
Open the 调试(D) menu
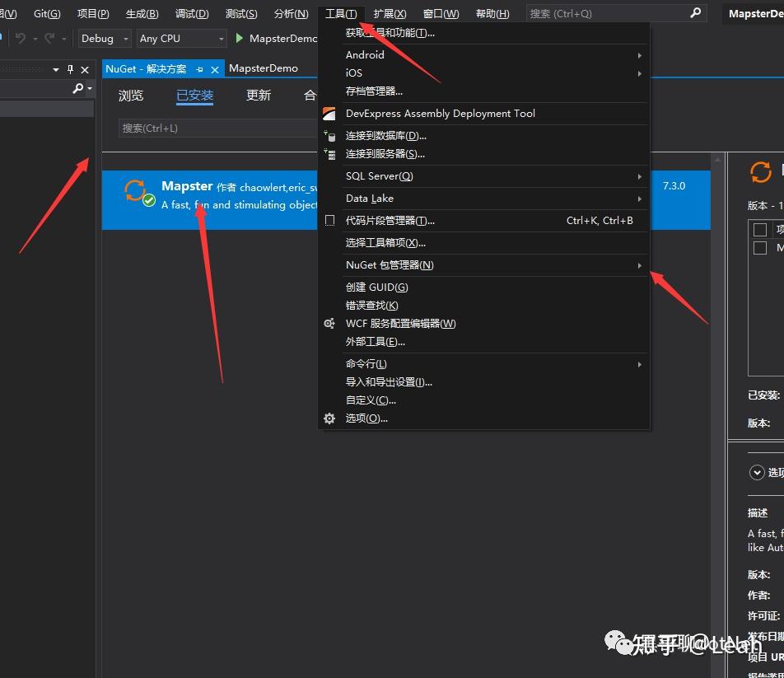pos(192,13)
